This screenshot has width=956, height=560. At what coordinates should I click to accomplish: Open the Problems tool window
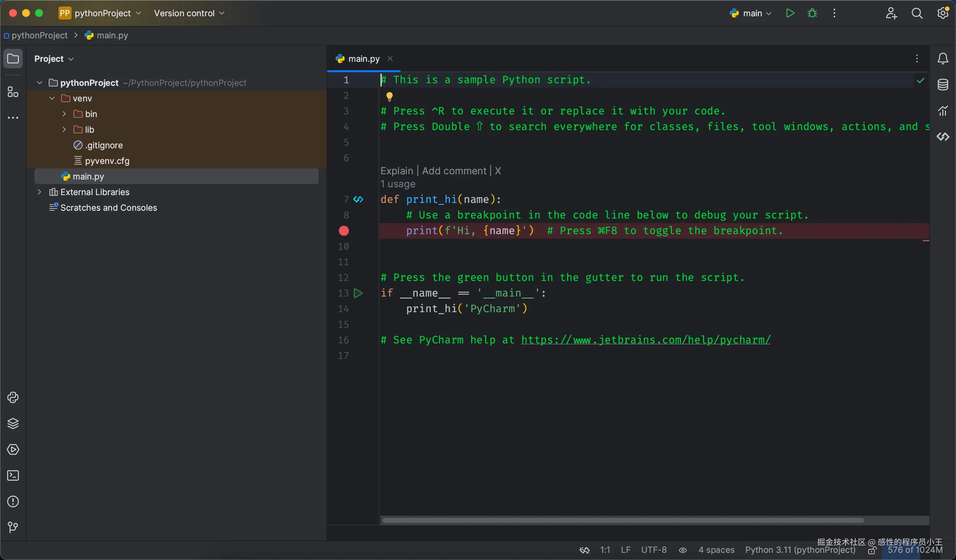pos(13,501)
